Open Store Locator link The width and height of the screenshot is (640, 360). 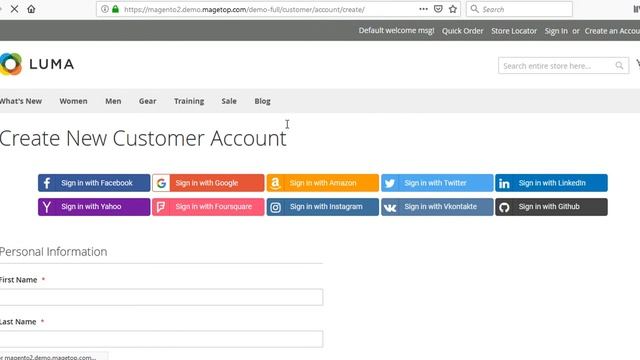tap(514, 31)
